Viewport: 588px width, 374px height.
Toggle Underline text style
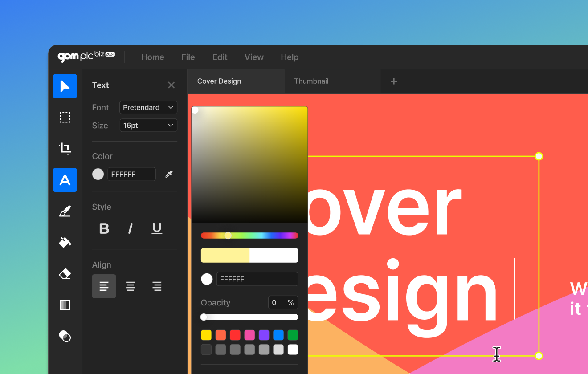(157, 228)
